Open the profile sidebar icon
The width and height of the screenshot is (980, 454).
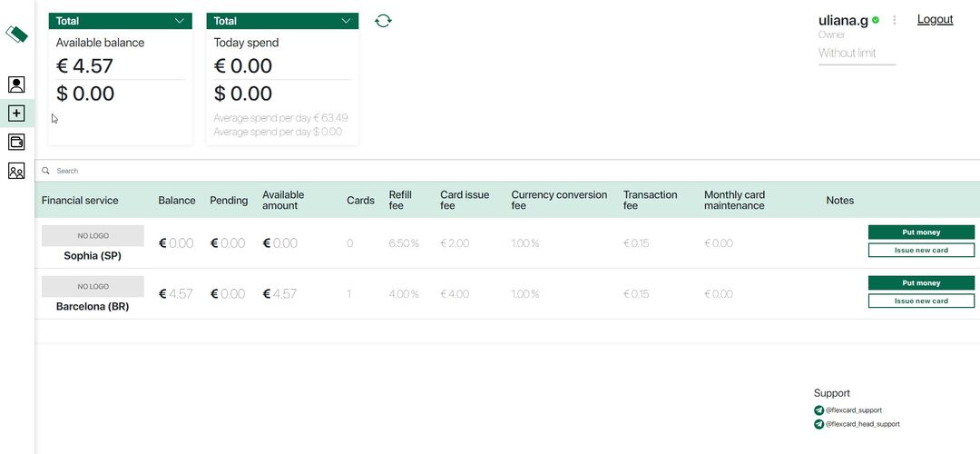tap(16, 84)
